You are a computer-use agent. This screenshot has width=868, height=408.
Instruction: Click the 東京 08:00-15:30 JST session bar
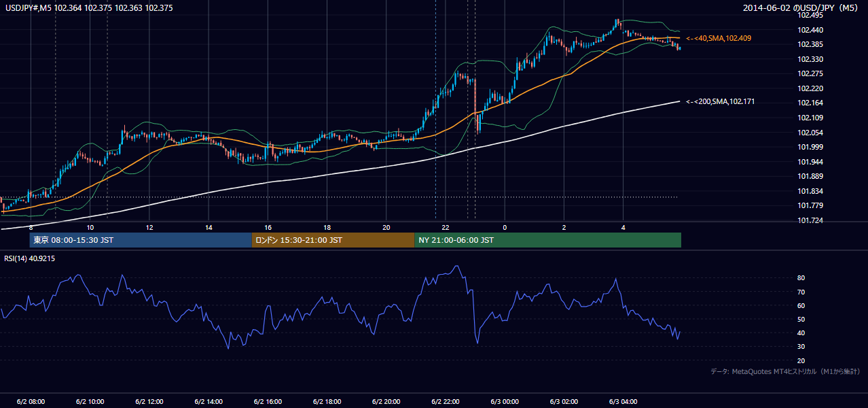click(x=141, y=240)
